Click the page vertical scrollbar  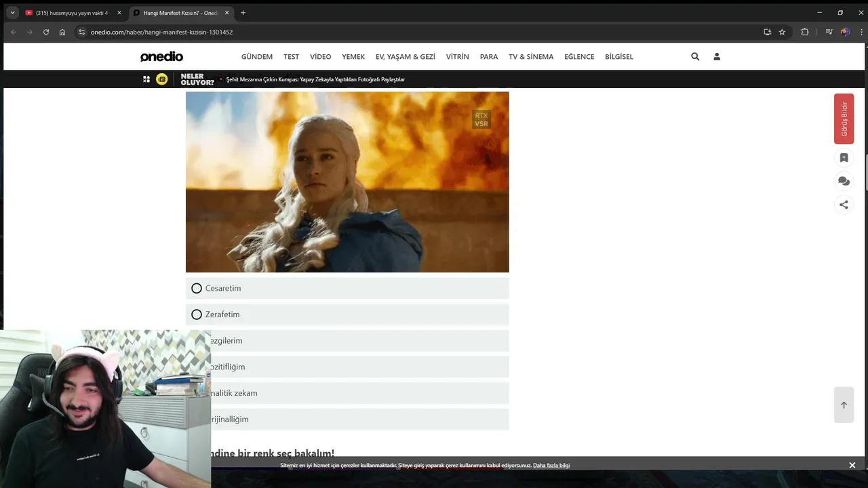[x=866, y=171]
